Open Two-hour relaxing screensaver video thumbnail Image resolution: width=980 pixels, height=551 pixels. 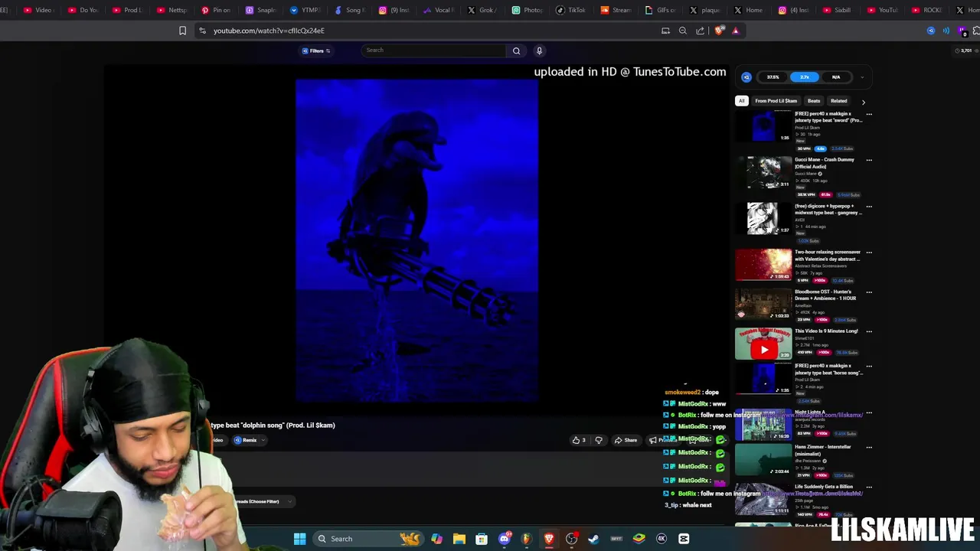pyautogui.click(x=763, y=265)
